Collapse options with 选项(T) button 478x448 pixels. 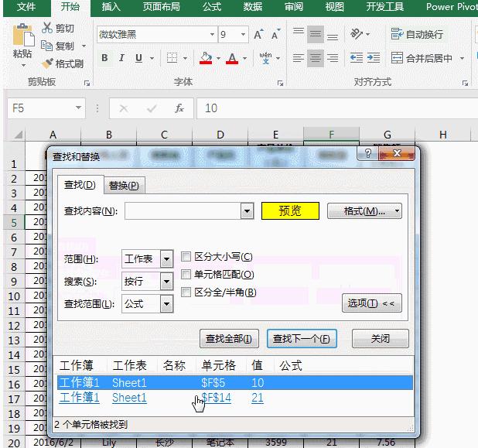pyautogui.click(x=371, y=303)
